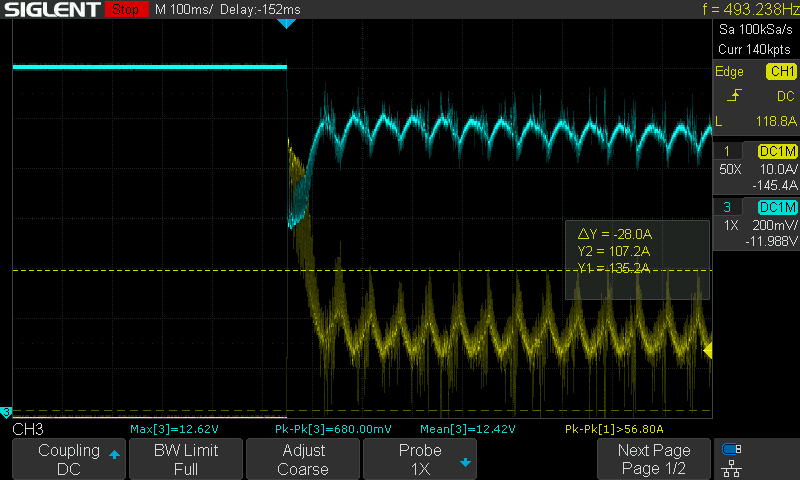Click the Max[3]=12.62V measurement
The image size is (800, 480).
(x=174, y=429)
